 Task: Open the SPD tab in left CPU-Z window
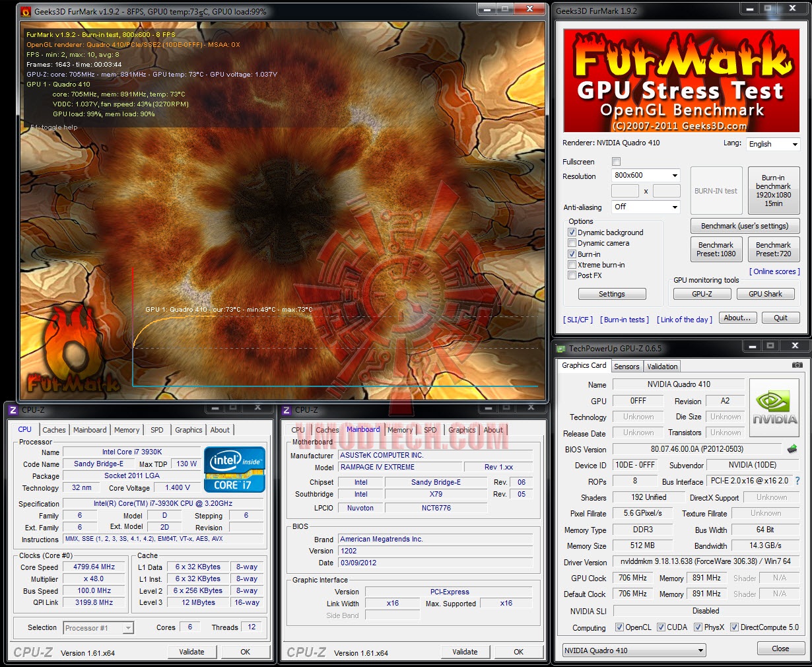pyautogui.click(x=157, y=430)
